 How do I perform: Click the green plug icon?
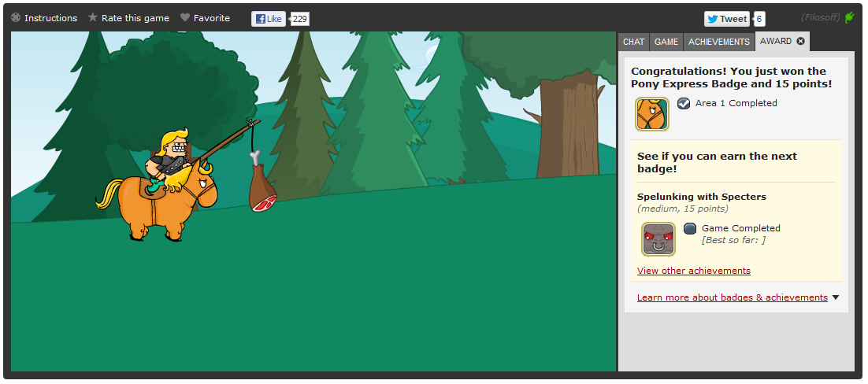(x=849, y=17)
